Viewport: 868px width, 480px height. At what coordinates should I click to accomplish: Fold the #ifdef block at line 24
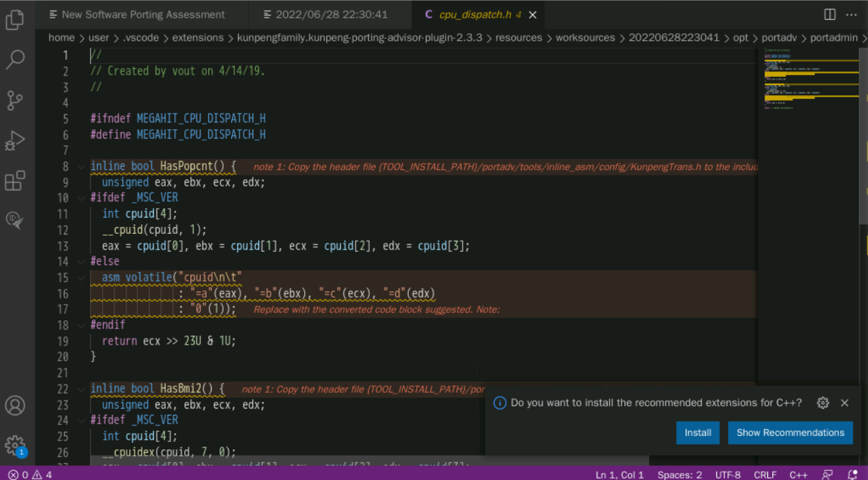point(81,420)
